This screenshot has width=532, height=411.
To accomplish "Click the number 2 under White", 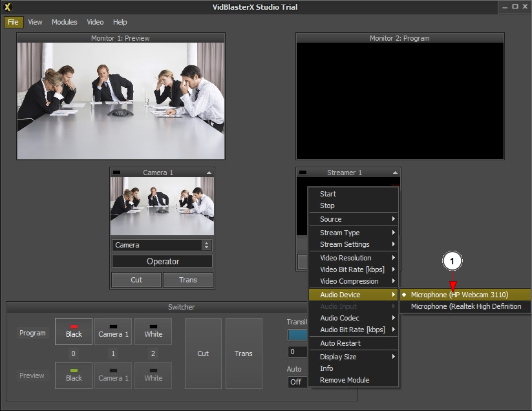I will 153,353.
